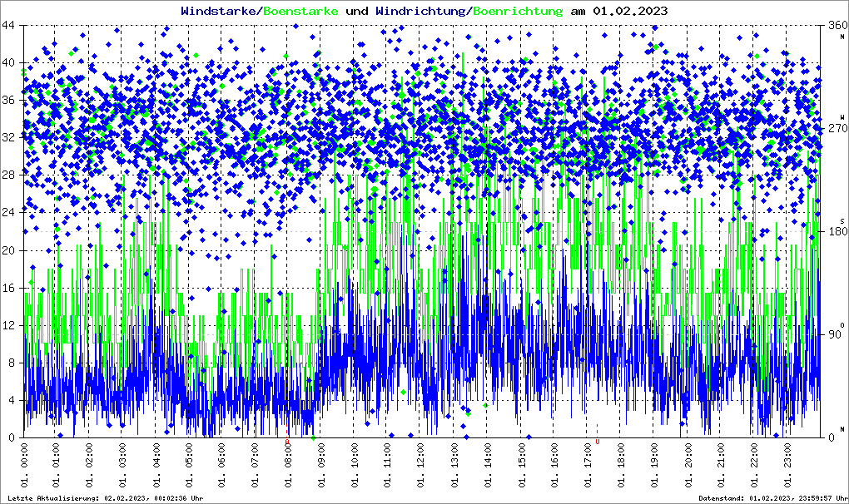Click the direction axis value 90
The image size is (849, 504).
pos(834,334)
